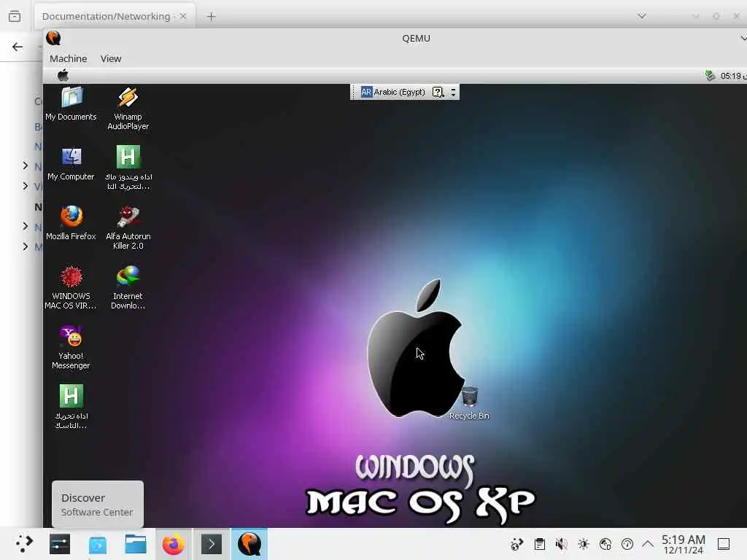The height and width of the screenshot is (560, 747).
Task: Open the list all tabs dropdown
Action: pyautogui.click(x=642, y=16)
